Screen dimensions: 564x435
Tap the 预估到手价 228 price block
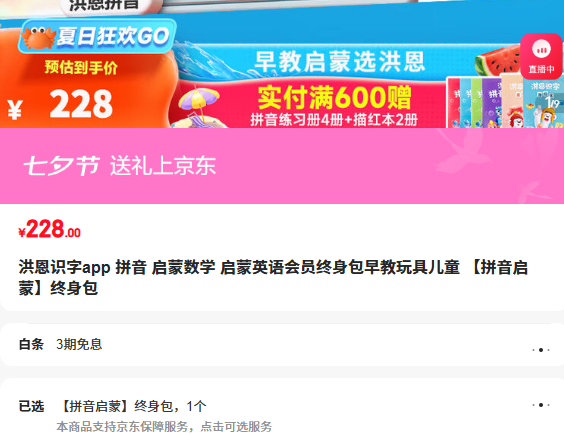(81, 92)
